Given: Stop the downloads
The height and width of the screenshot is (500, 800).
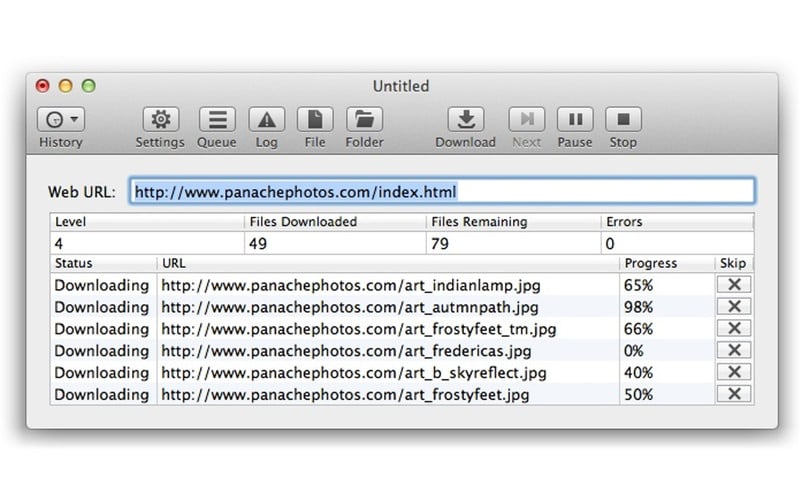Looking at the screenshot, I should pyautogui.click(x=623, y=119).
